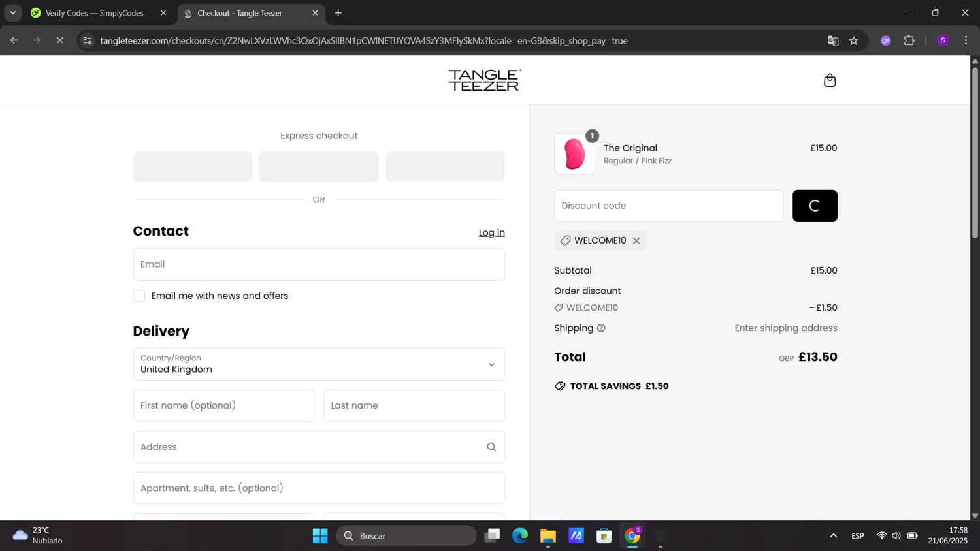The height and width of the screenshot is (551, 980).
Task: Open File Explorer from taskbar
Action: pyautogui.click(x=548, y=536)
